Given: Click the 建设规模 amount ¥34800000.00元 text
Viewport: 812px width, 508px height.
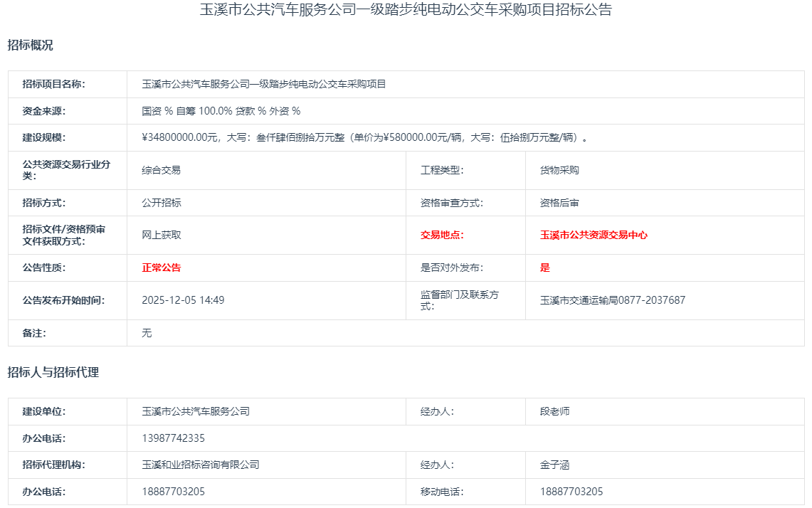Looking at the screenshot, I should 181,138.
